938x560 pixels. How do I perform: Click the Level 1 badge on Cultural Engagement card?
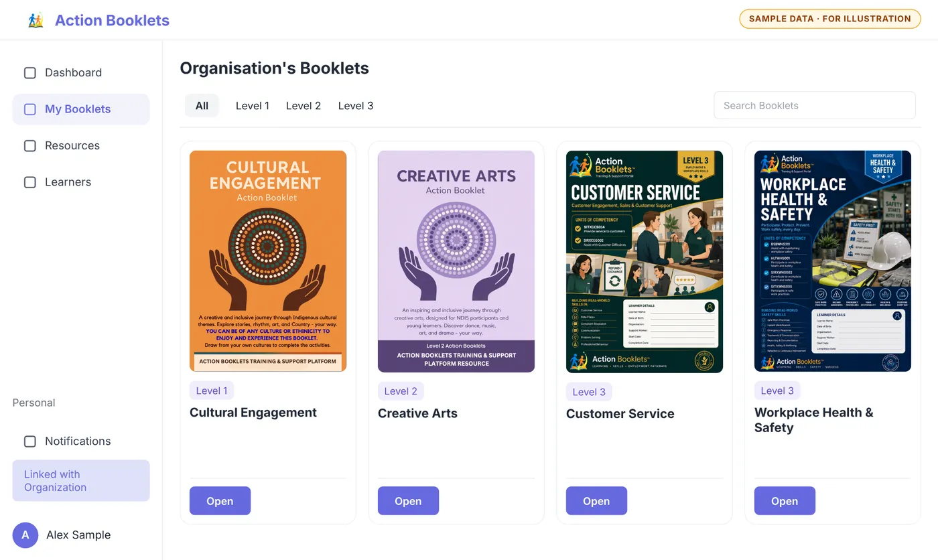(212, 391)
